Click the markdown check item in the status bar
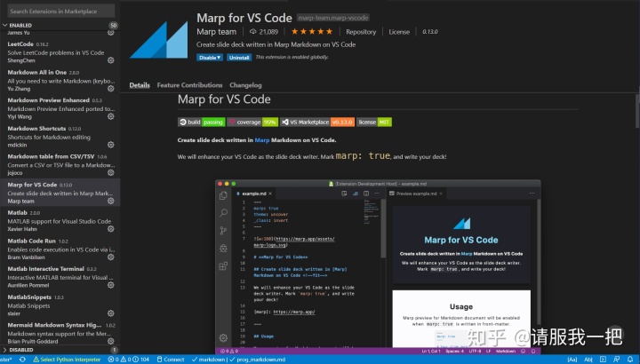640x364 pixels. click(x=208, y=360)
